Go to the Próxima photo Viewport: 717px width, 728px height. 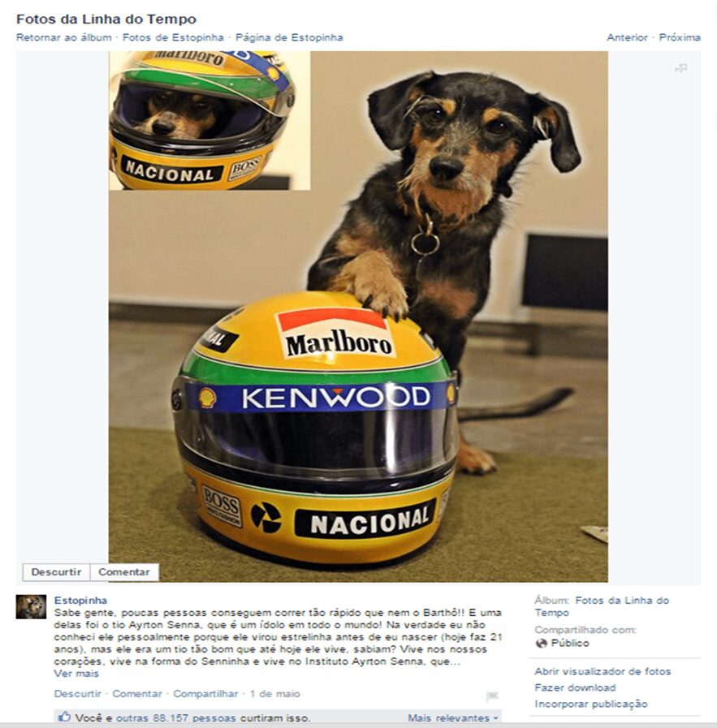click(680, 37)
